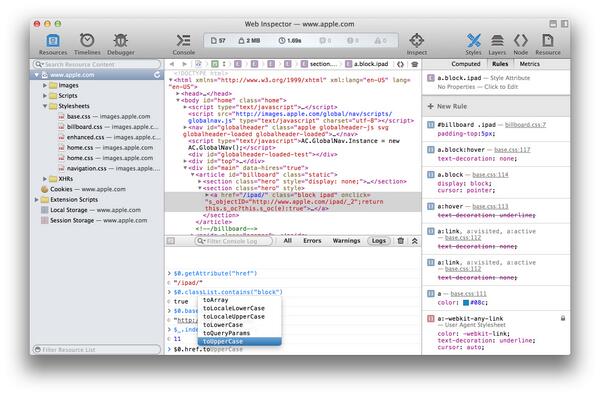Switch to the Metrics tab
This screenshot has width=600, height=396.
click(x=530, y=64)
